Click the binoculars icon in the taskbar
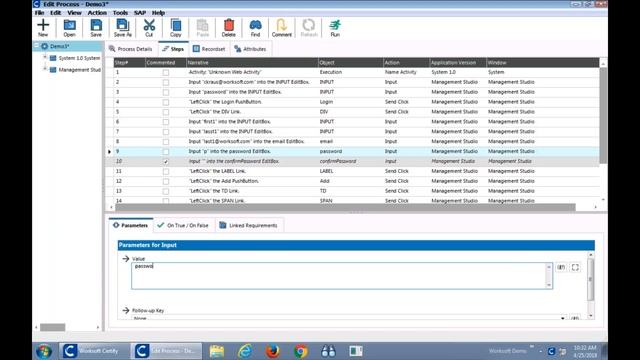This screenshot has height=360, width=640. pyautogui.click(x=328, y=351)
